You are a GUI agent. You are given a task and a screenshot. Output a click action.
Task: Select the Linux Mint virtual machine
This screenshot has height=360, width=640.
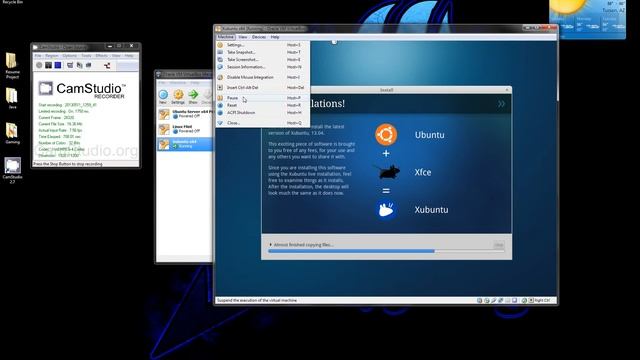(x=185, y=129)
